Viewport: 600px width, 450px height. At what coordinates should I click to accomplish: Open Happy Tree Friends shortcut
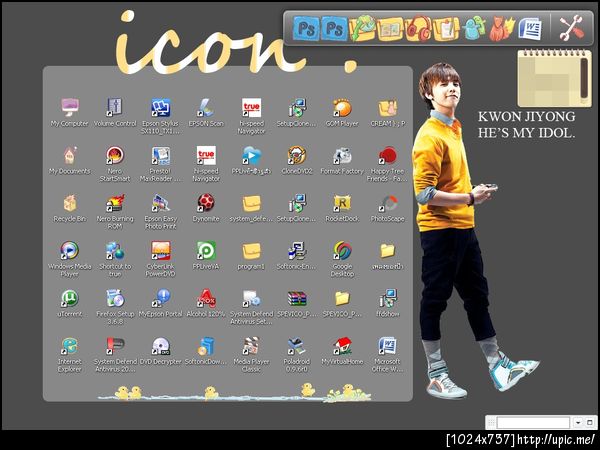[x=388, y=163]
